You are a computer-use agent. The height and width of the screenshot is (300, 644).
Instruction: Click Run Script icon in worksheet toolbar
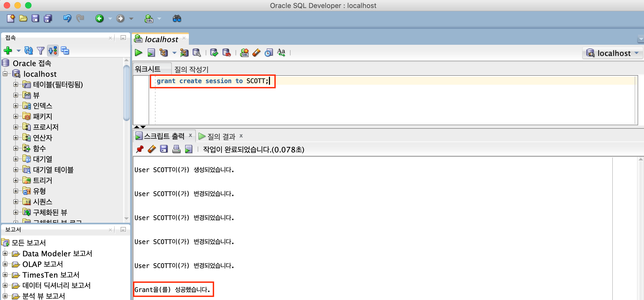151,53
